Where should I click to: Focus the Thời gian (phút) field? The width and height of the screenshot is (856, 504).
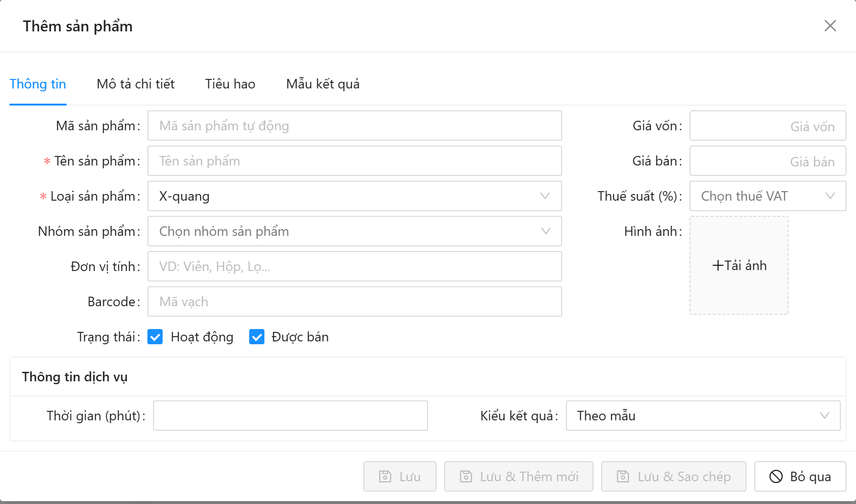[291, 416]
